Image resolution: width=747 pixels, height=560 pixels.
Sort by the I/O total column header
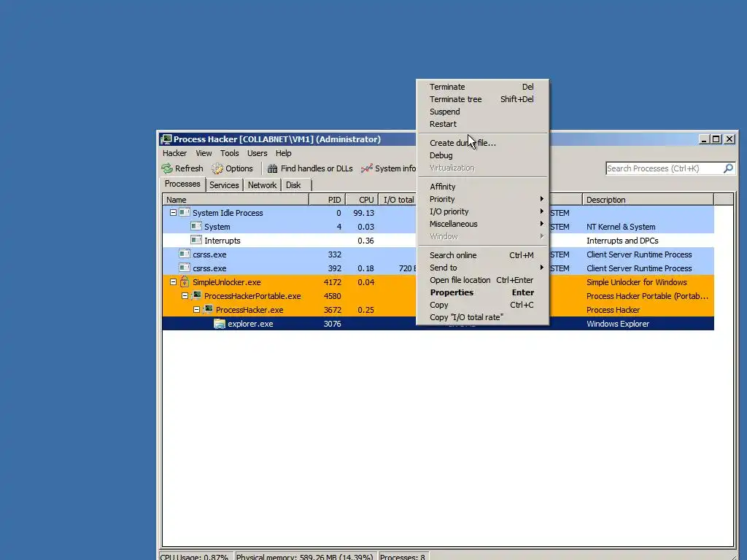[398, 200]
